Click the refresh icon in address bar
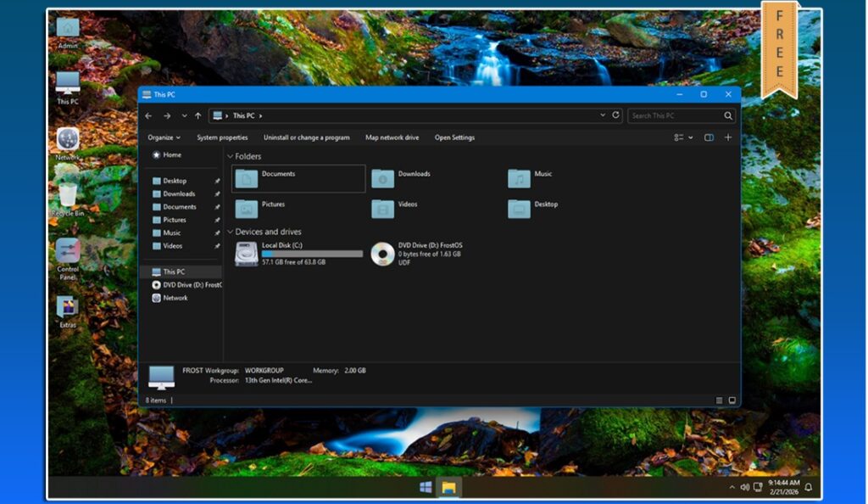 (616, 115)
